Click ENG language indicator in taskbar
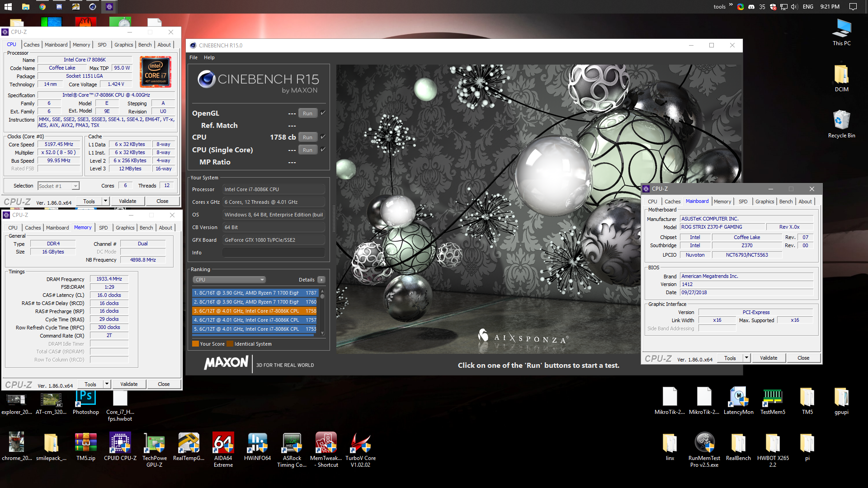 click(808, 7)
